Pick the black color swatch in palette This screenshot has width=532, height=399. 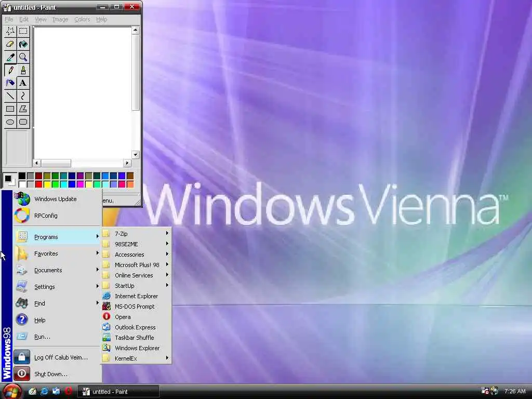coord(22,176)
